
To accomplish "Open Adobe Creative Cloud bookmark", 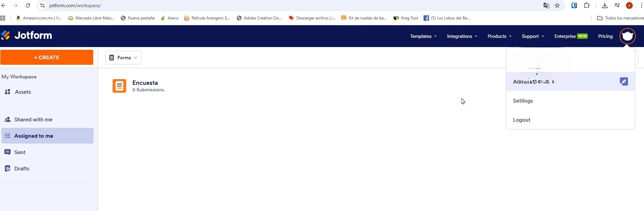I will (259, 18).
